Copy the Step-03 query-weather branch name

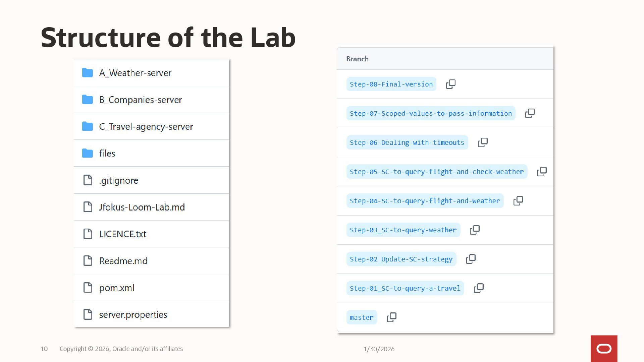coord(474,230)
